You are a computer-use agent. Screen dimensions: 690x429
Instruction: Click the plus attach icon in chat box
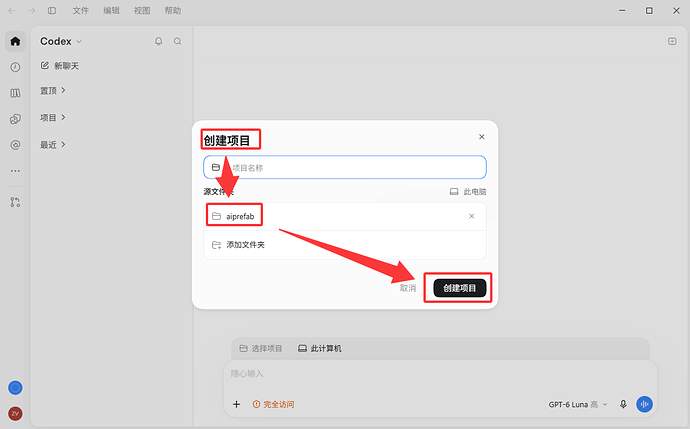point(236,404)
